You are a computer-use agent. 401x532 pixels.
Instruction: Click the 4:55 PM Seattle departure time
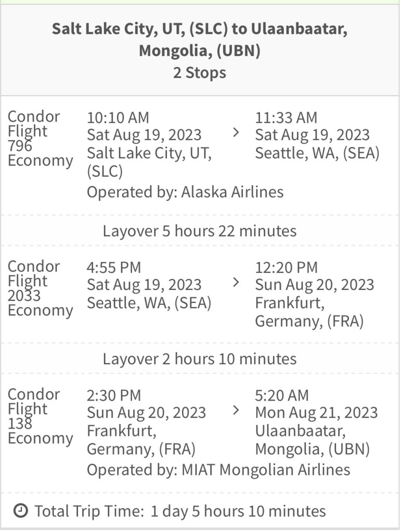coord(114,268)
